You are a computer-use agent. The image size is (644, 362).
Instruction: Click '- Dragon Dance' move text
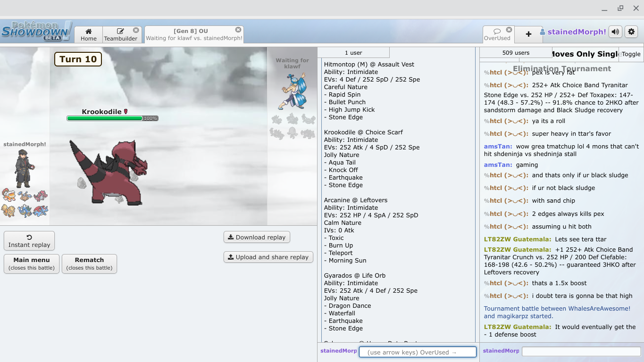coord(348,305)
